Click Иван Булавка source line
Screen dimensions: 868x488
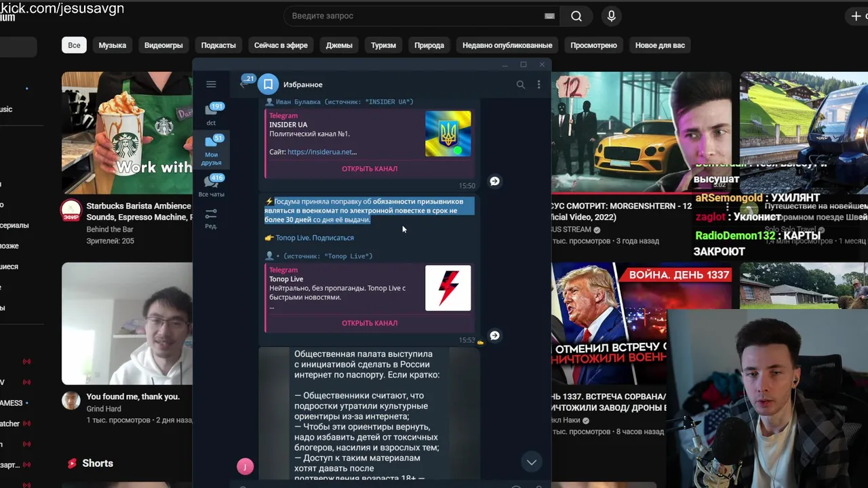(339, 102)
